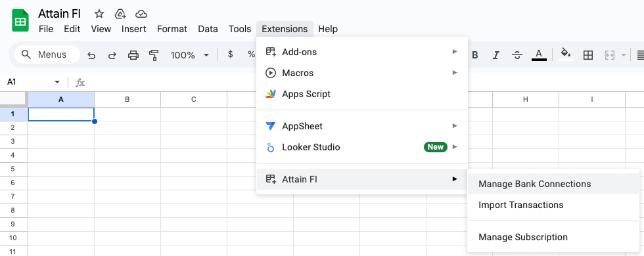Apply strikethrough formatting
Image resolution: width=644 pixels, height=256 pixels.
518,55
